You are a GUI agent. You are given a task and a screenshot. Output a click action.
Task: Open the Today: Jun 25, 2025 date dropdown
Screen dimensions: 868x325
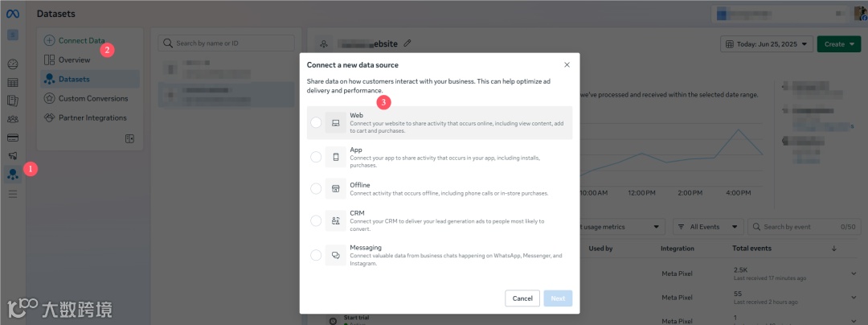767,44
